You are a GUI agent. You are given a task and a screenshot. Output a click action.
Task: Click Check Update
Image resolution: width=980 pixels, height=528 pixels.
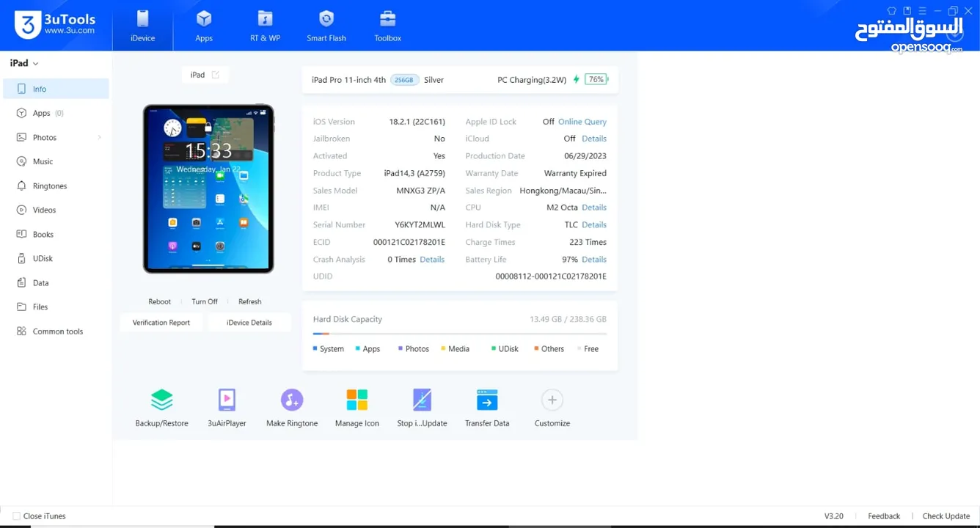coord(946,516)
